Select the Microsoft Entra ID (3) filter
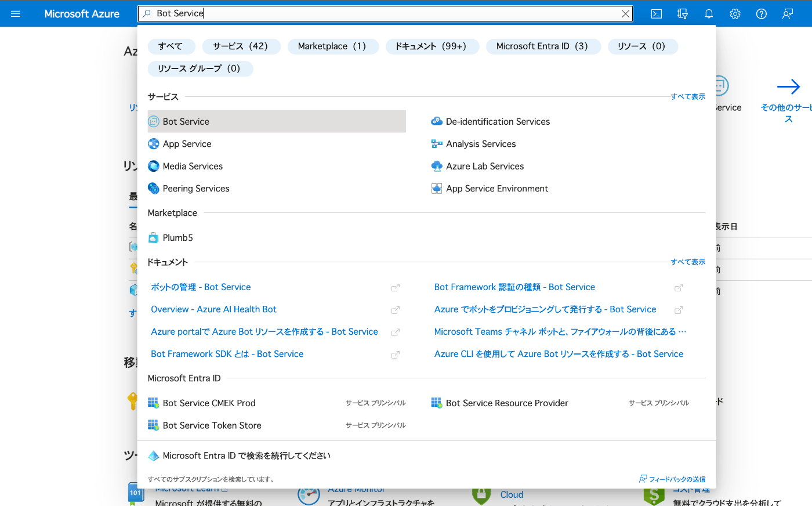Image resolution: width=812 pixels, height=506 pixels. (542, 46)
